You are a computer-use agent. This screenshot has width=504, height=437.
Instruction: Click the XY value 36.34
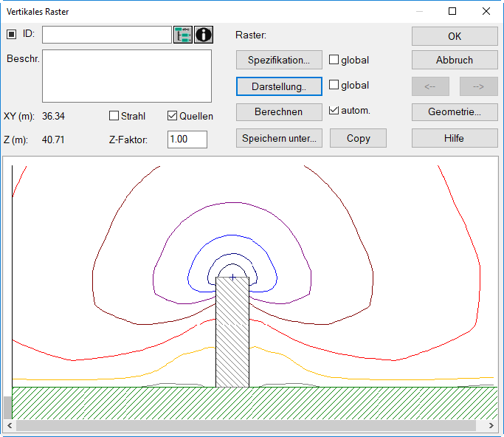[x=53, y=116]
